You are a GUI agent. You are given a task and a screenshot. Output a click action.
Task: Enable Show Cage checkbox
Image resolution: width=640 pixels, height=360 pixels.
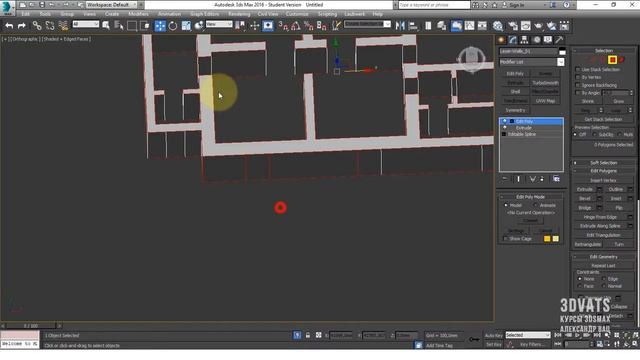[506, 238]
